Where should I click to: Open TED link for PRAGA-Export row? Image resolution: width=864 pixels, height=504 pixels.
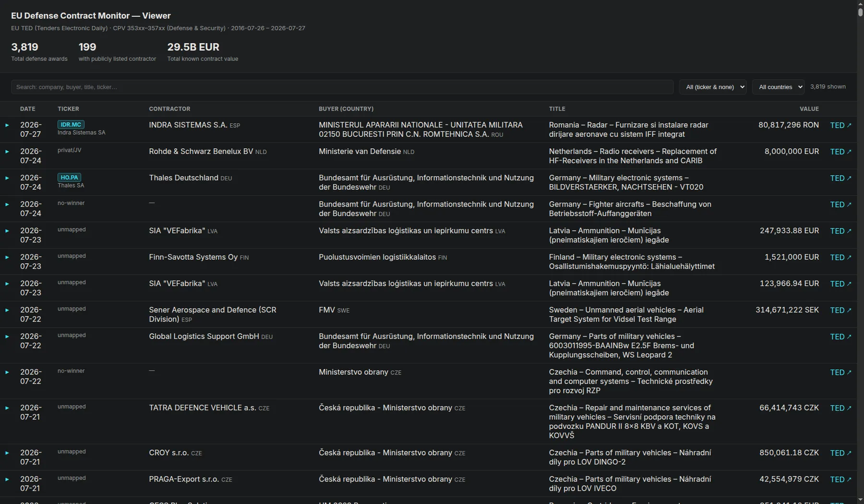point(840,480)
